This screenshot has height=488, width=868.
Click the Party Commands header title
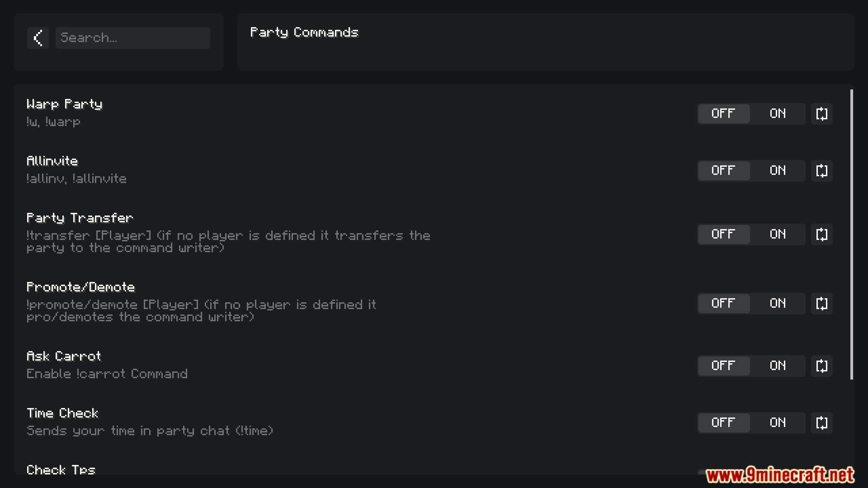click(x=304, y=33)
